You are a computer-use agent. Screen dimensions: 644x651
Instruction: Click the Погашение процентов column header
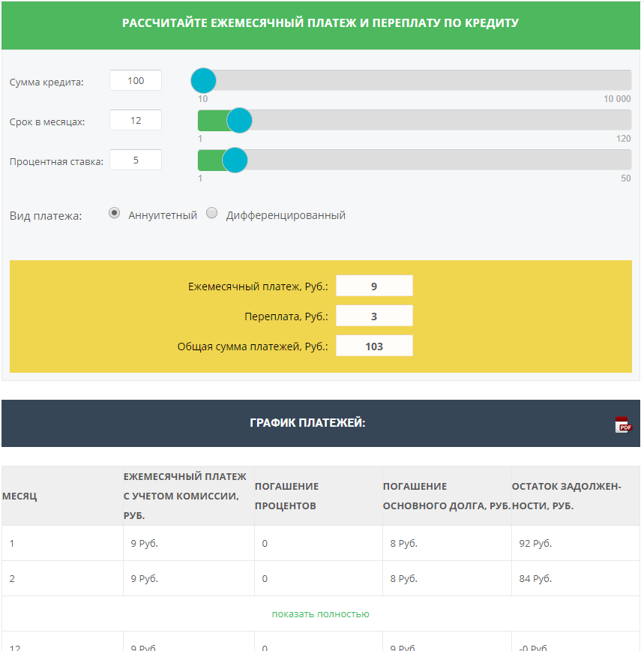click(286, 496)
